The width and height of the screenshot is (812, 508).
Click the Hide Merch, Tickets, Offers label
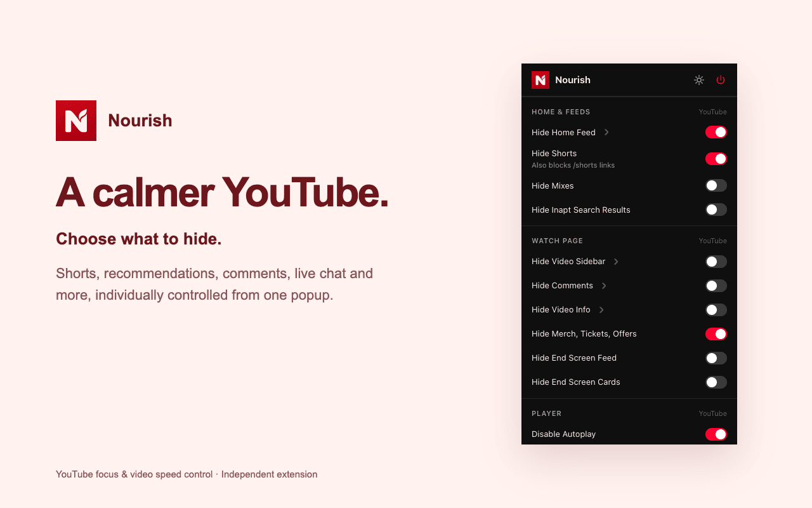pyautogui.click(x=584, y=334)
